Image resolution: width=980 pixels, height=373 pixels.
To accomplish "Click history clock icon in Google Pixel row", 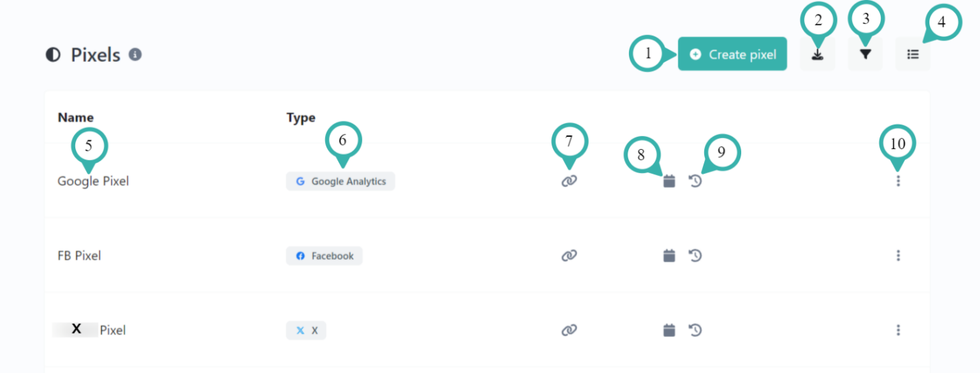I will pyautogui.click(x=695, y=181).
